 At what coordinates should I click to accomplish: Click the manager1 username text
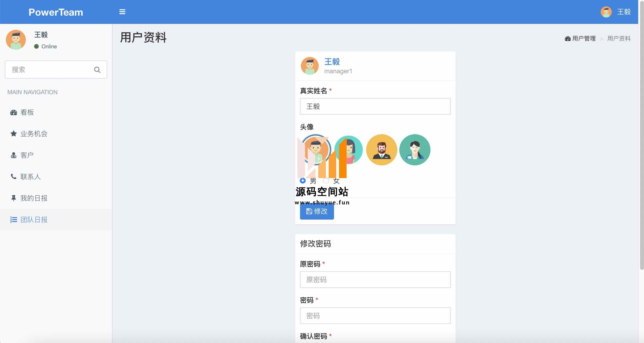click(338, 71)
